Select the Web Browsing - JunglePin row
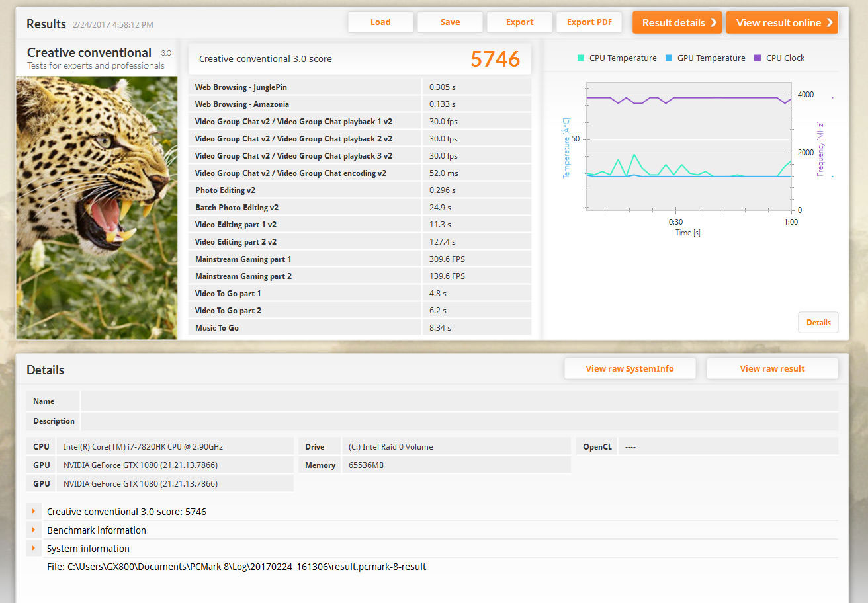The height and width of the screenshot is (603, 868). point(359,87)
